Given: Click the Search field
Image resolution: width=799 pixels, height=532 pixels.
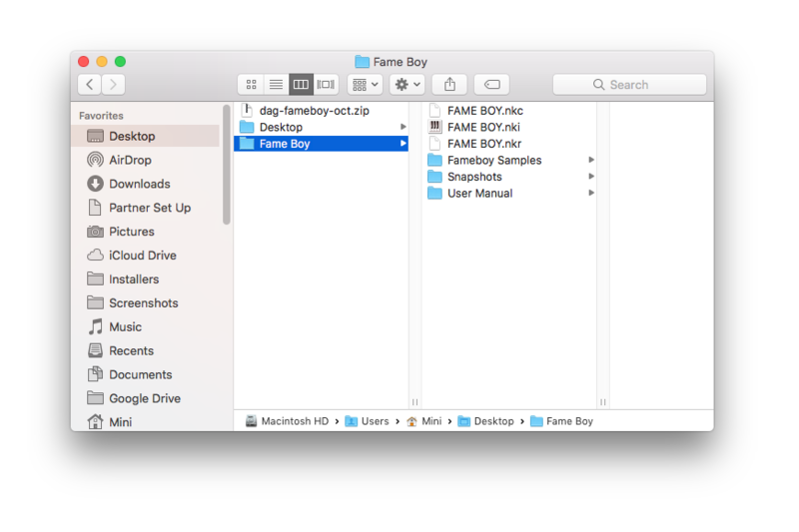Looking at the screenshot, I should point(629,85).
